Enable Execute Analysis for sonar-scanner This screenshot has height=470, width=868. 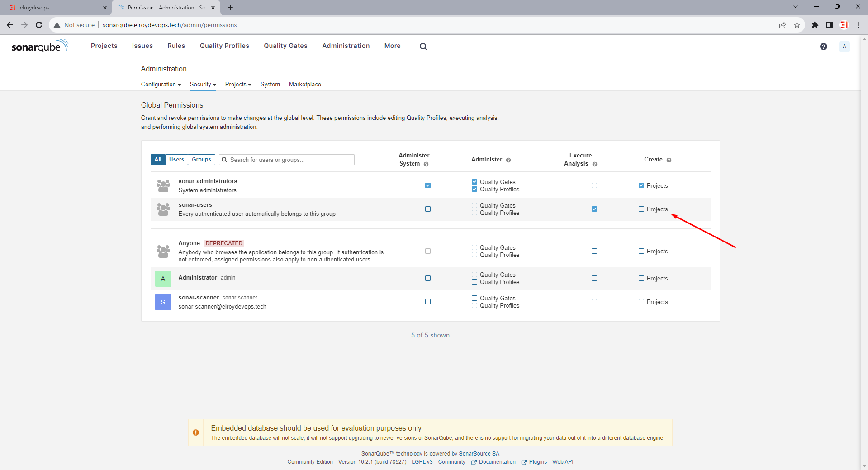coord(594,302)
